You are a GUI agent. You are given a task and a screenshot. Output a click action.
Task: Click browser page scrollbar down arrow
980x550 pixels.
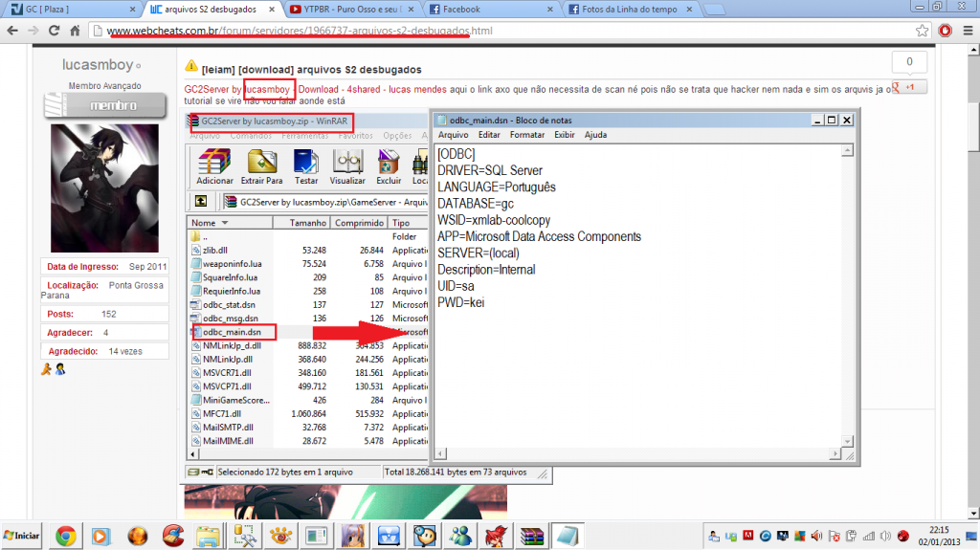click(973, 513)
